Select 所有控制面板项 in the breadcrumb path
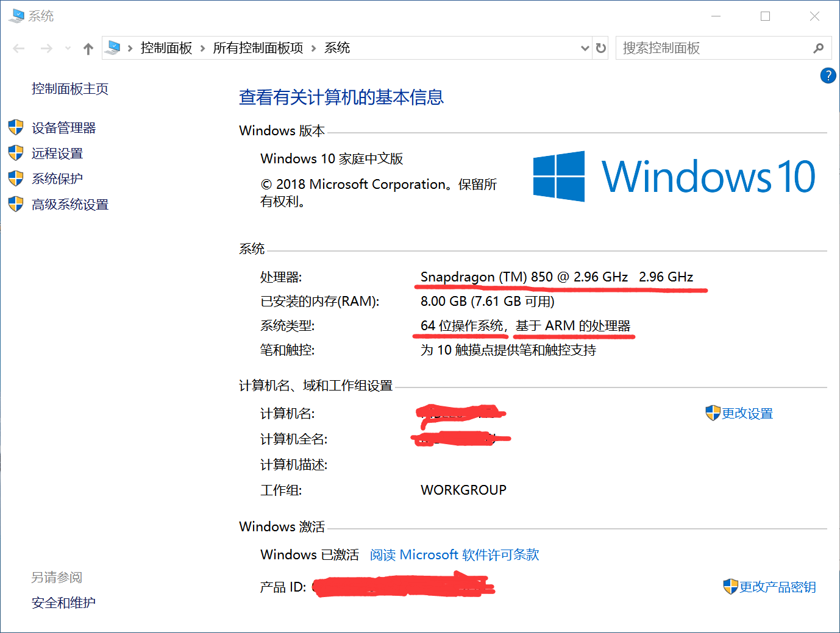Image resolution: width=840 pixels, height=633 pixels. tap(258, 48)
